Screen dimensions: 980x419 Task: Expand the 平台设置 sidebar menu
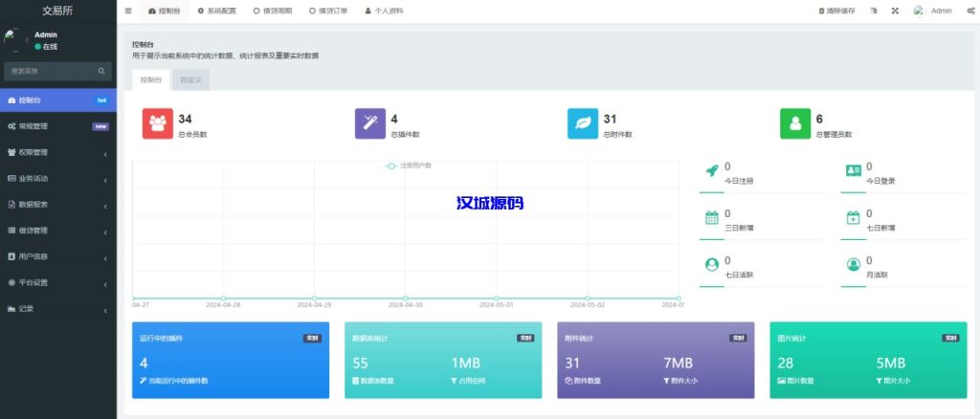(x=57, y=282)
